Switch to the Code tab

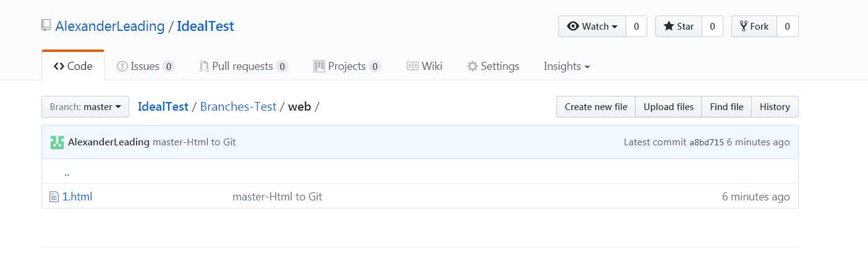click(x=73, y=66)
